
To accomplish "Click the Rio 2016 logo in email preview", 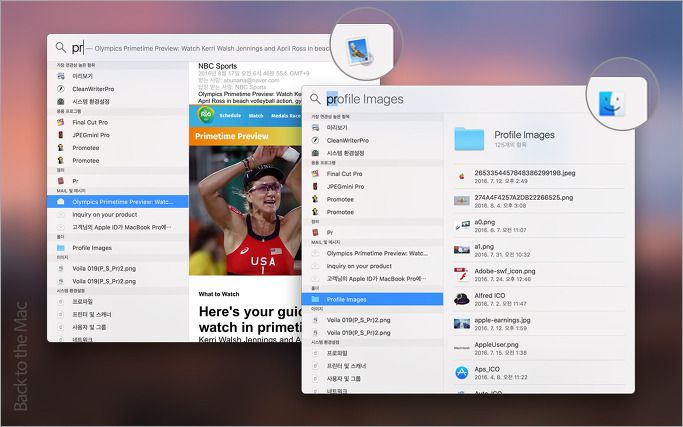I will [206, 115].
